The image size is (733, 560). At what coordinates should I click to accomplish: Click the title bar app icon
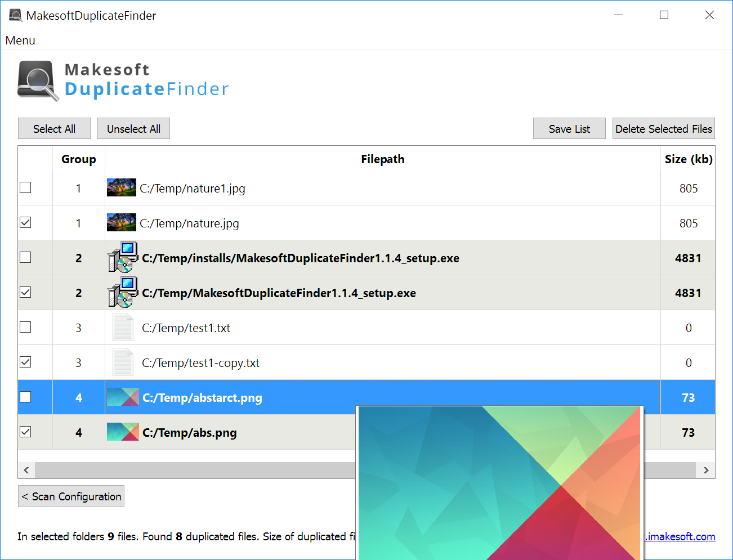[x=15, y=16]
